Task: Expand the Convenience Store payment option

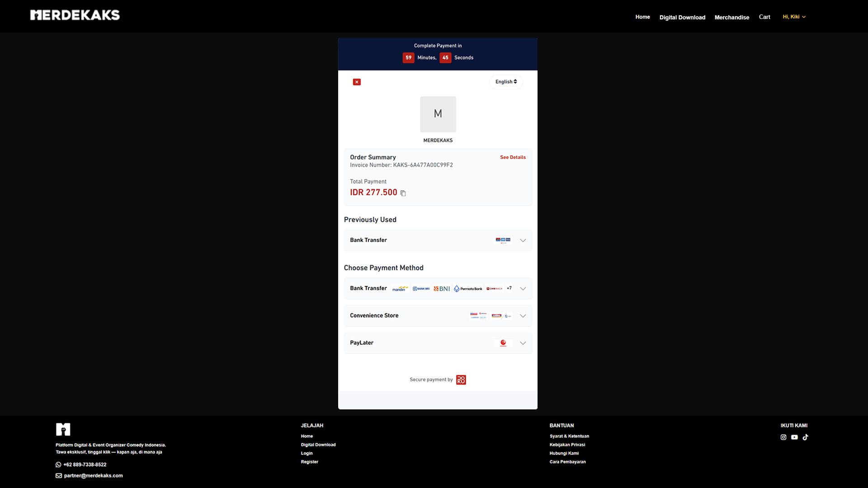Action: tap(438, 316)
